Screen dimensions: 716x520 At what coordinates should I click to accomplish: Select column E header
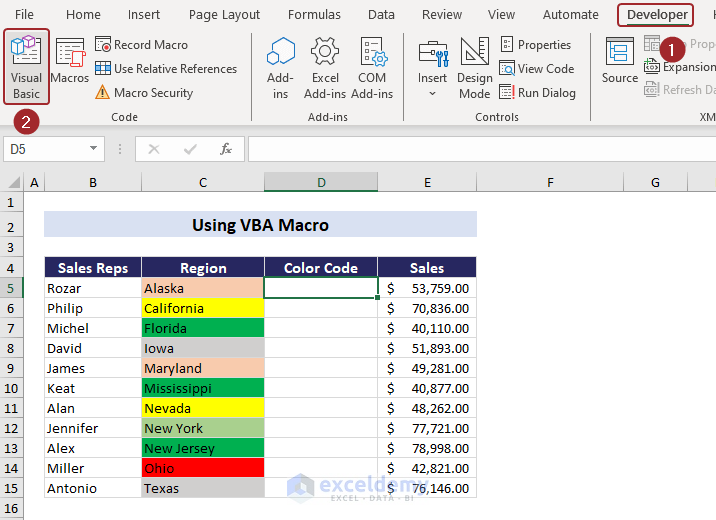pos(427,183)
